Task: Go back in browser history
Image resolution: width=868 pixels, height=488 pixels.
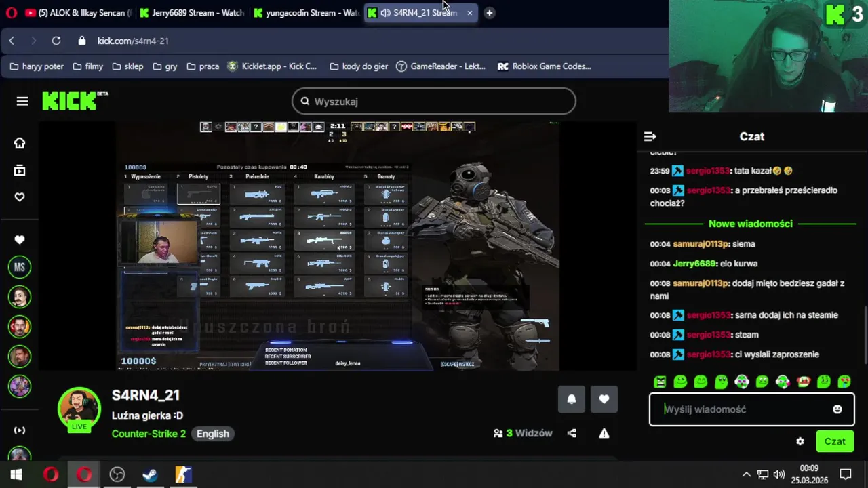Action: point(12,41)
